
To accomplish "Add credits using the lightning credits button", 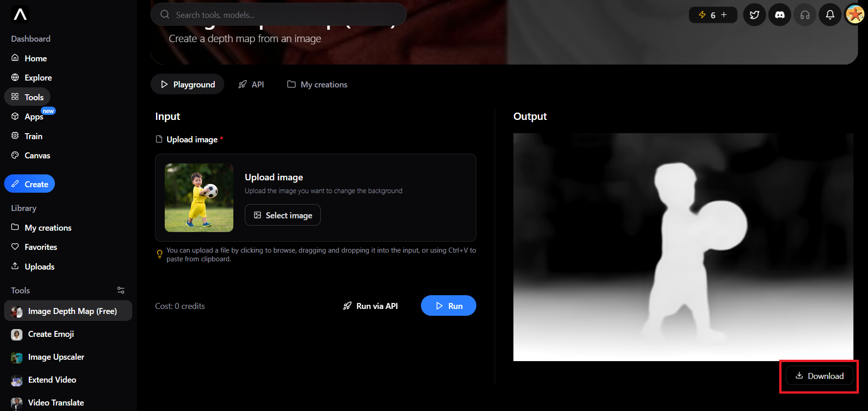I will tap(713, 15).
